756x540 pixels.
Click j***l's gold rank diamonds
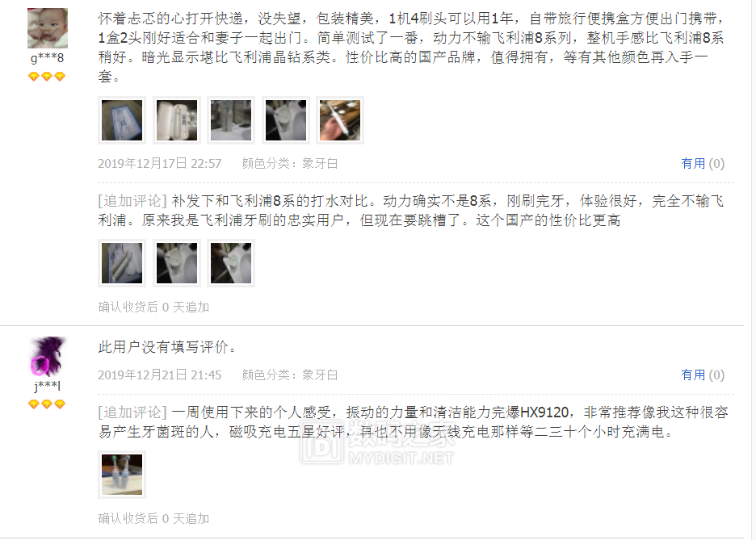pyautogui.click(x=47, y=404)
